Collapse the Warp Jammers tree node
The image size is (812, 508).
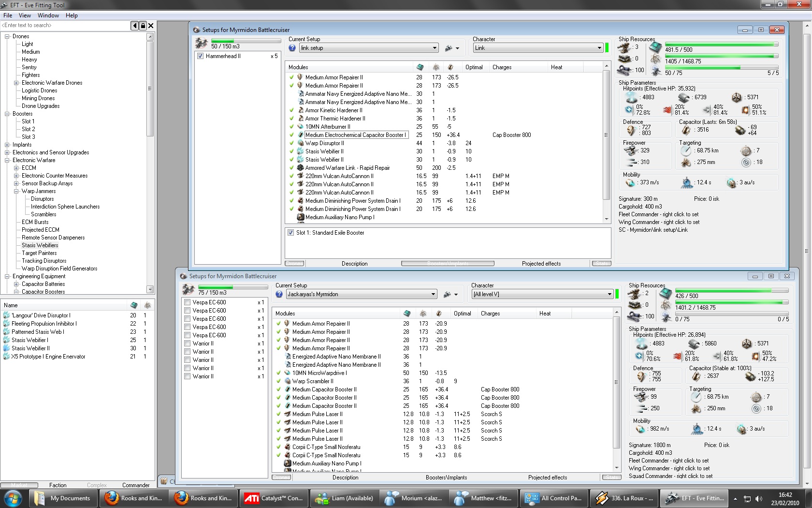click(x=16, y=191)
